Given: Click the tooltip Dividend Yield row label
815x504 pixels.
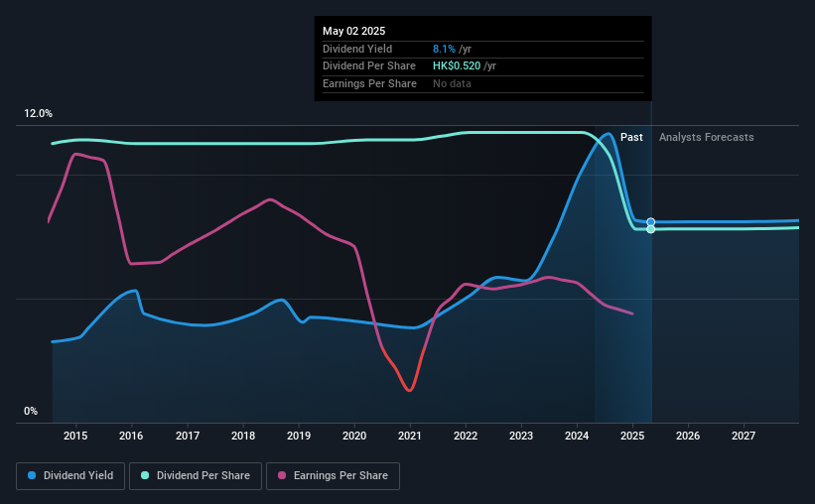Looking at the screenshot, I should [x=357, y=49].
